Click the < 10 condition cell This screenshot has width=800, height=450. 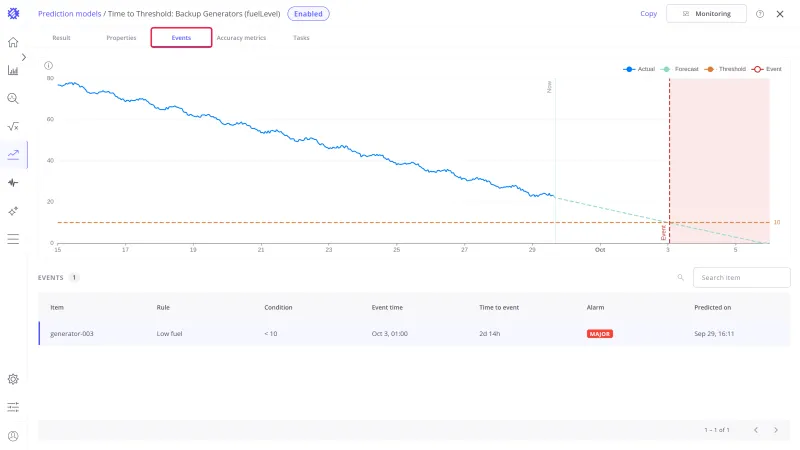[270, 334]
